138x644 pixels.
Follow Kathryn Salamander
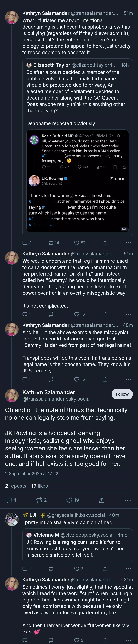tap(122, 394)
